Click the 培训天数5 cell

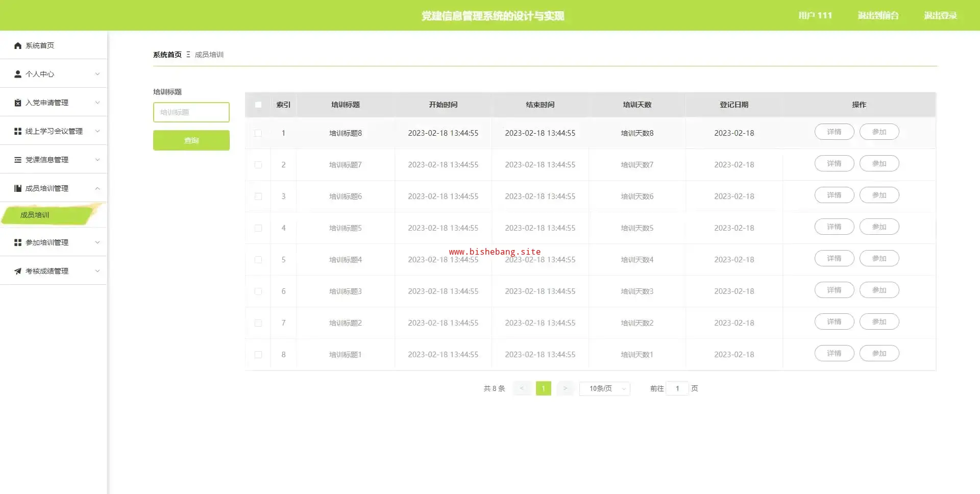pyautogui.click(x=637, y=228)
